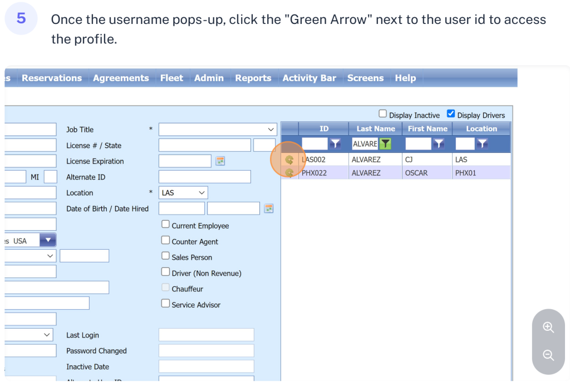The width and height of the screenshot is (570, 392).
Task: Open the Location column filter icon
Action: click(x=482, y=144)
